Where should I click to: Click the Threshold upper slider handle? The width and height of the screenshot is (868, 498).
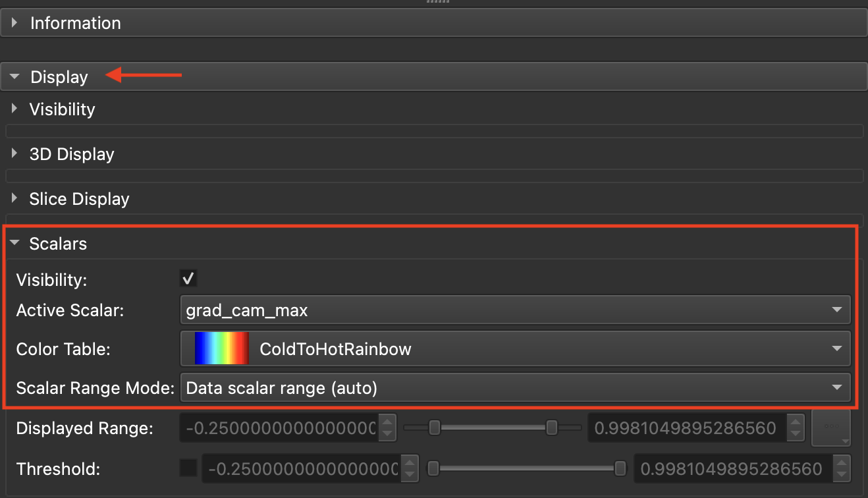click(x=620, y=468)
